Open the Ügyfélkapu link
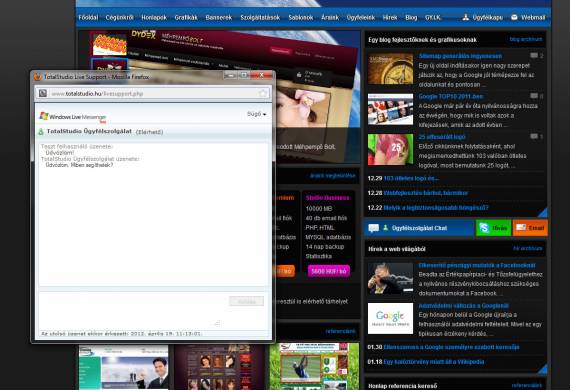The image size is (570, 390). click(487, 17)
